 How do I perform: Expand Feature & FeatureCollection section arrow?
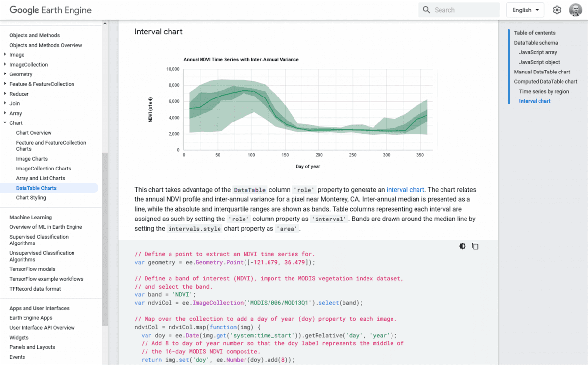tap(5, 84)
